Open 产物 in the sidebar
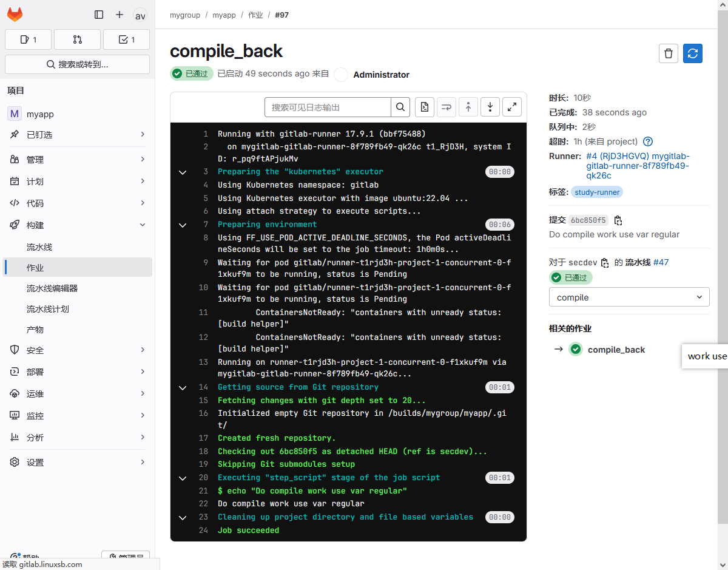Screen dimensions: 728x570 point(77,330)
